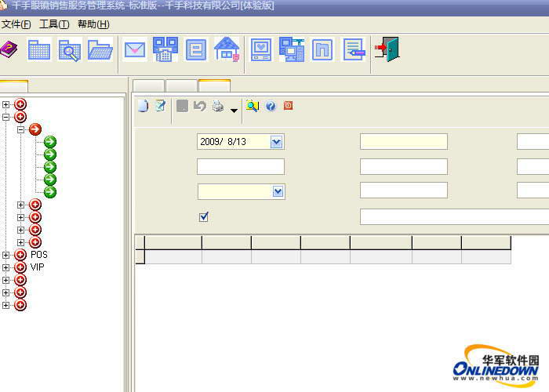The width and height of the screenshot is (549, 392).
Task: Click the printer icon
Action: pos(218,106)
